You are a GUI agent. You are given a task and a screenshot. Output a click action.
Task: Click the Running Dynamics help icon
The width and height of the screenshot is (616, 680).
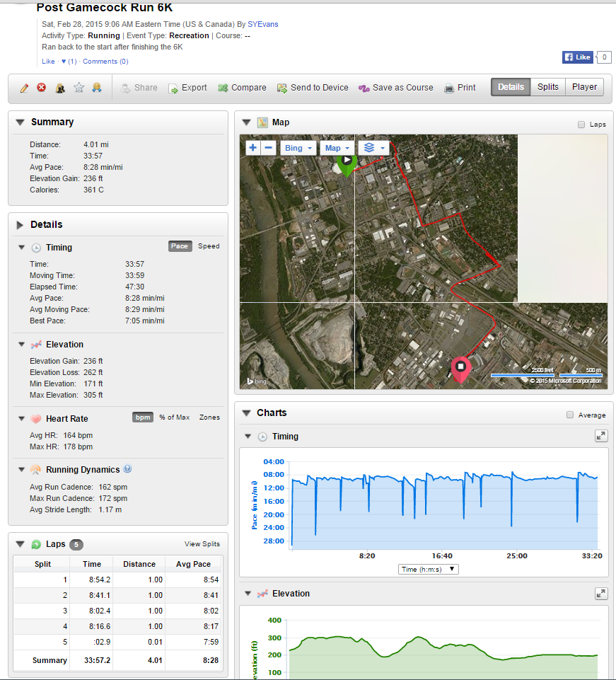(127, 469)
